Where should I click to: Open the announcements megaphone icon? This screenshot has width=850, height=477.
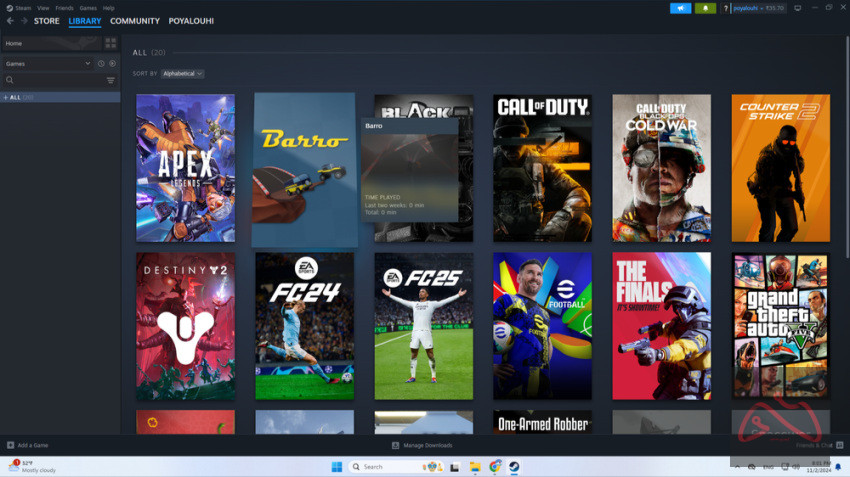(680, 8)
